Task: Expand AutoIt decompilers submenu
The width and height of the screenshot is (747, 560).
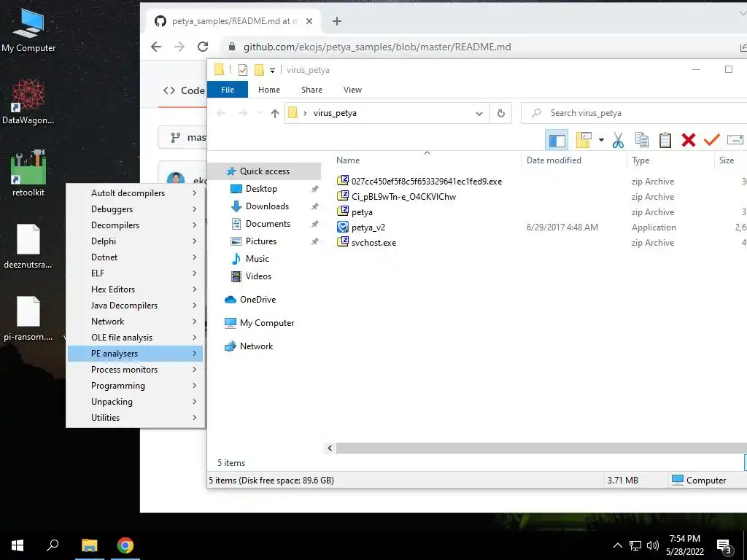Action: (135, 192)
